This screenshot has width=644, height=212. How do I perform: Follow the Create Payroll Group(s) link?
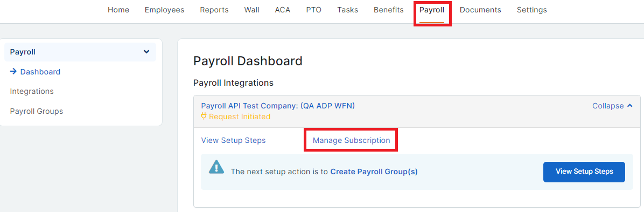[x=374, y=172]
